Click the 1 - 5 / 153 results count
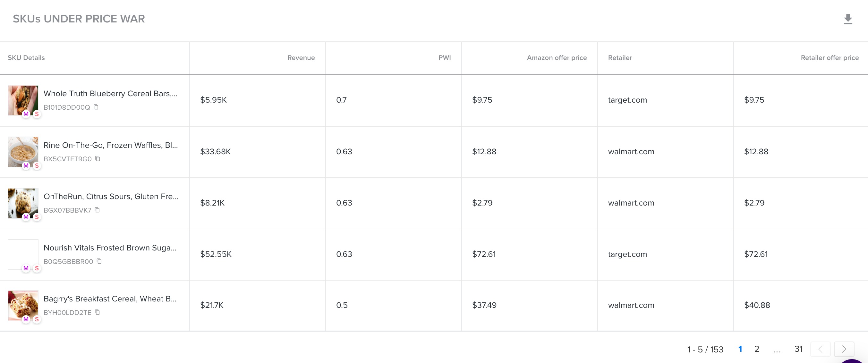The height and width of the screenshot is (363, 868). 705,350
